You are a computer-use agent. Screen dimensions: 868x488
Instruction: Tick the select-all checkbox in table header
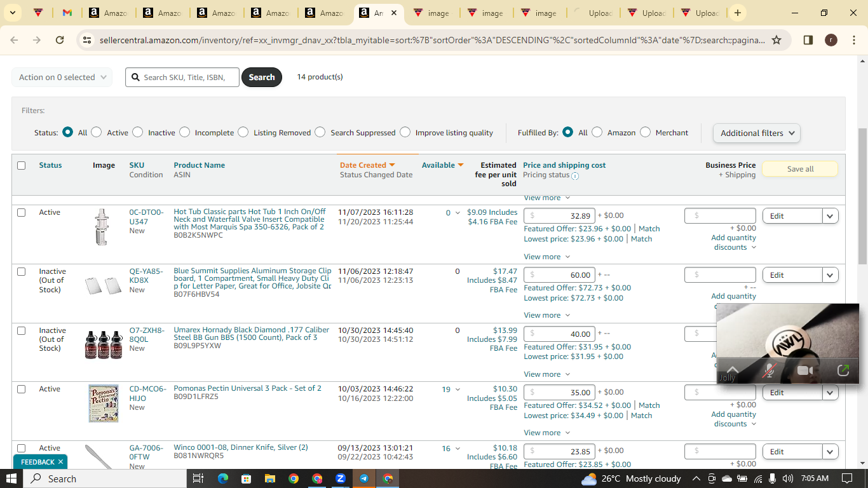[21, 165]
